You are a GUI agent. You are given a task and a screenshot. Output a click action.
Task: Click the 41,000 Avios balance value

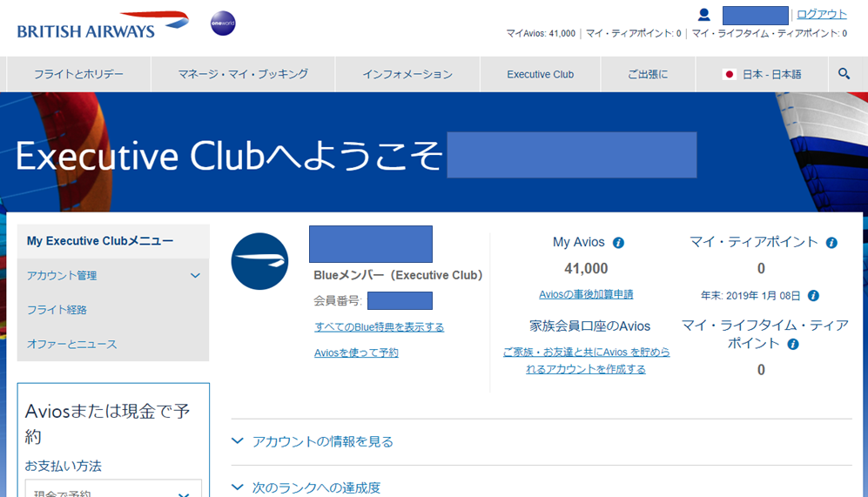586,268
